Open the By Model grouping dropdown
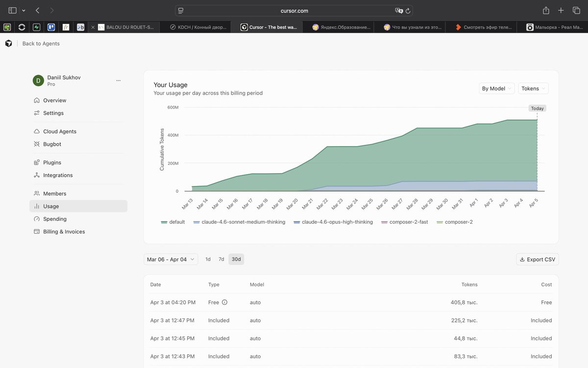This screenshot has height=368, width=588. click(497, 88)
